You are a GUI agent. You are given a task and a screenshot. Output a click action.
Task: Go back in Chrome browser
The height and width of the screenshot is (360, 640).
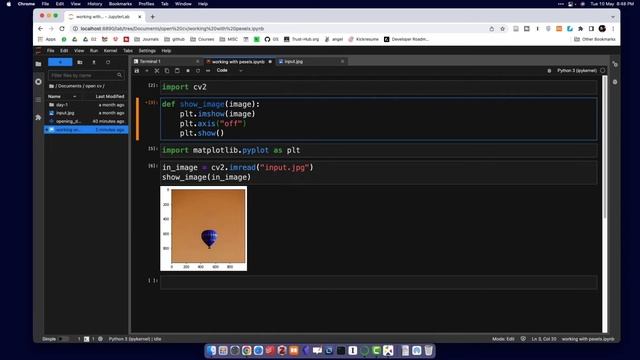click(40, 29)
